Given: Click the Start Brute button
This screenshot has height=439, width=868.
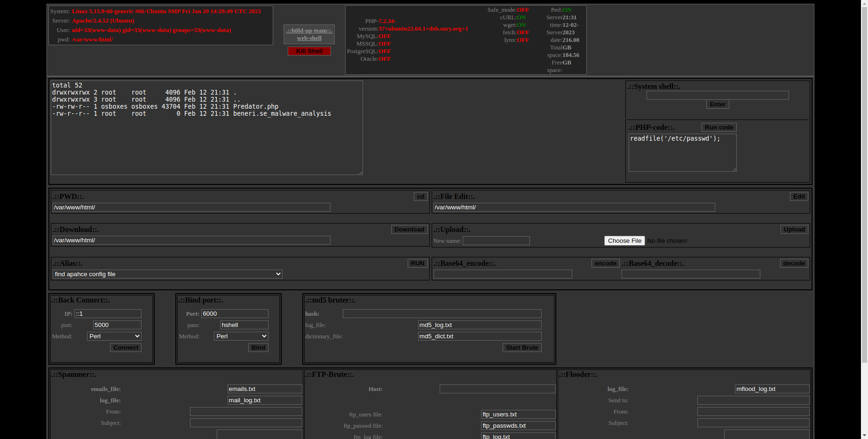Looking at the screenshot, I should click(x=522, y=348).
